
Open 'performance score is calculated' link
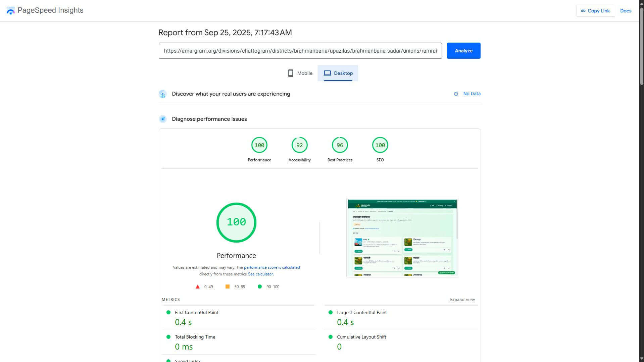point(272,267)
